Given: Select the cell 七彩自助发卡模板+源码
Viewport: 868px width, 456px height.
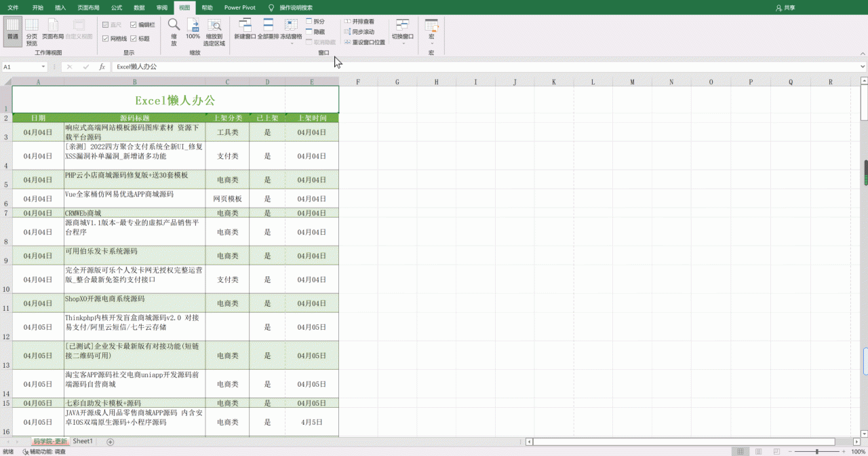Looking at the screenshot, I should pos(135,403).
